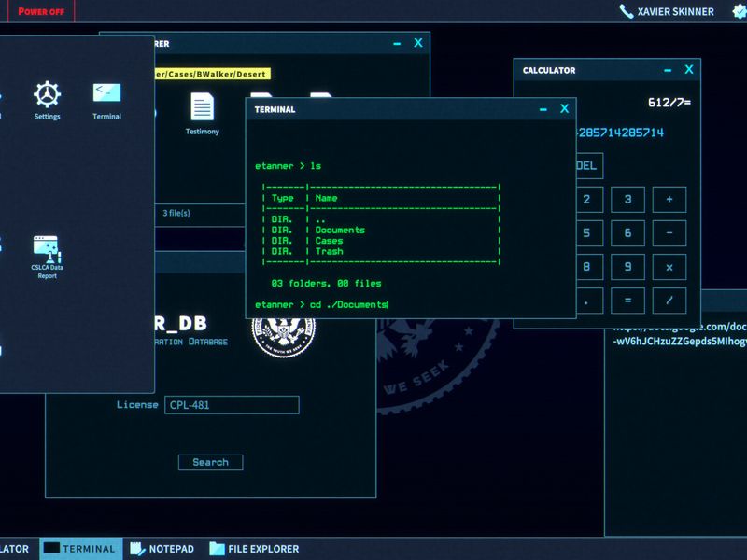Click the Documents entry in terminal listing
This screenshot has height=560, width=747.
click(x=340, y=230)
